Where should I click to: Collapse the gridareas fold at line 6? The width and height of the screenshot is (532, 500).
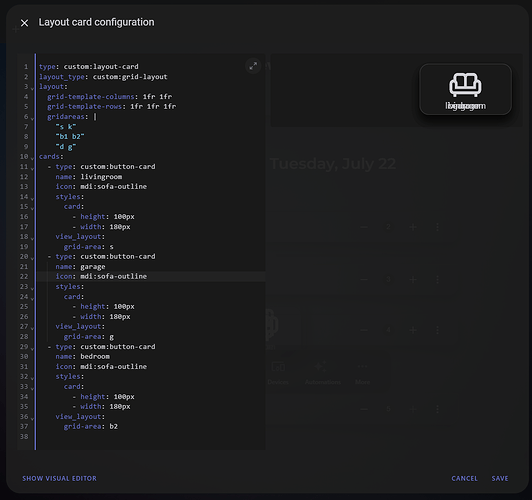[x=33, y=118]
